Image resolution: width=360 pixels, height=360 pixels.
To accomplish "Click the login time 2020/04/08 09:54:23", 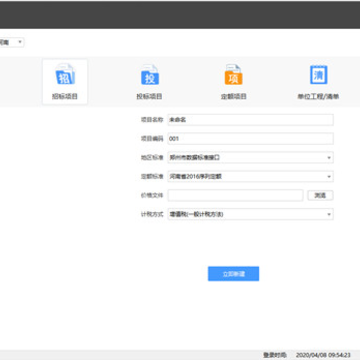I will [x=323, y=355].
